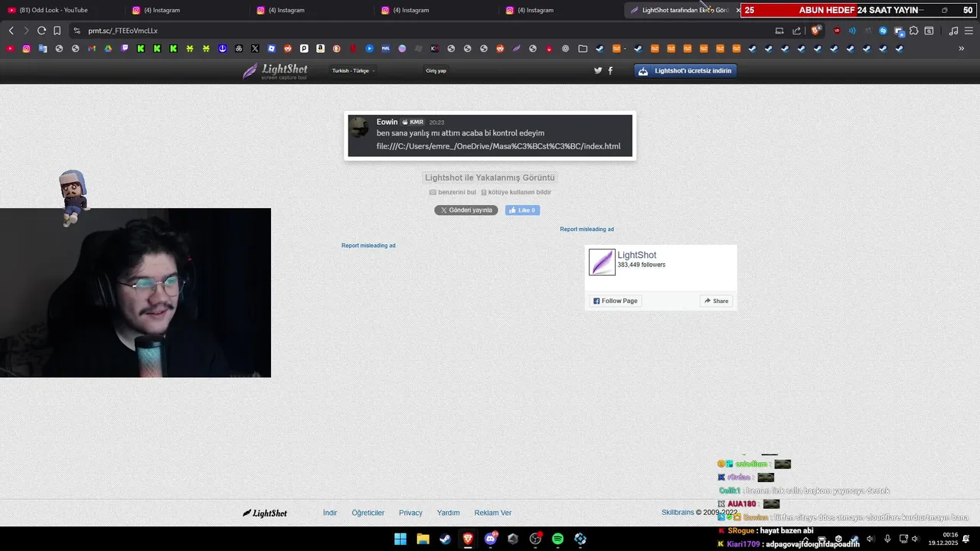The height and width of the screenshot is (551, 980).
Task: Open the Brave Shields lion icon
Action: [815, 31]
